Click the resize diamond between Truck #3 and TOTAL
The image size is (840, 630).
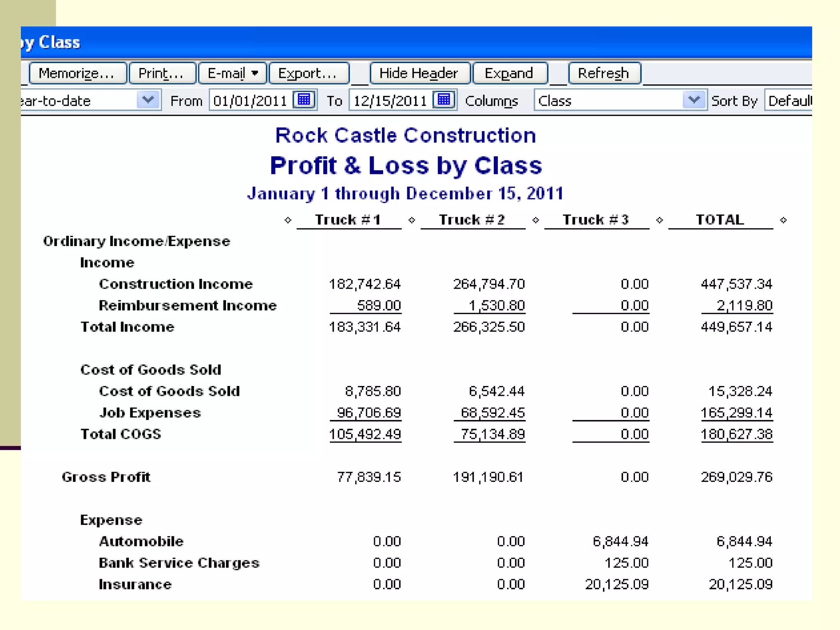pyautogui.click(x=660, y=220)
